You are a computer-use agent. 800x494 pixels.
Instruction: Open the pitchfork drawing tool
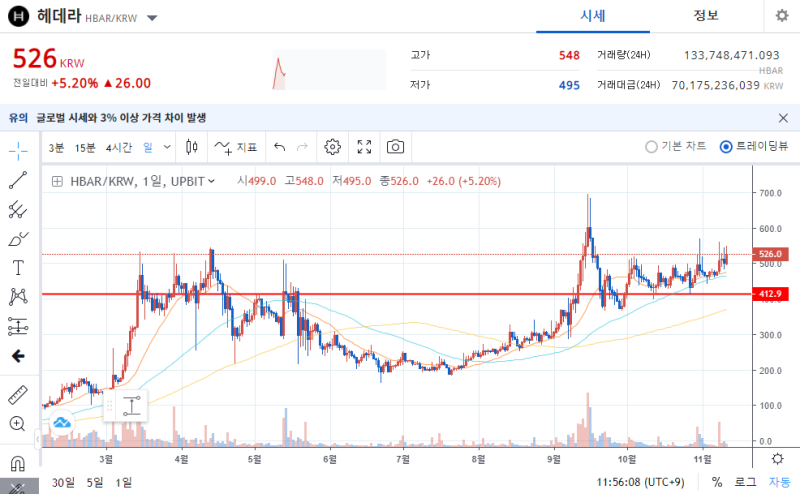18,209
